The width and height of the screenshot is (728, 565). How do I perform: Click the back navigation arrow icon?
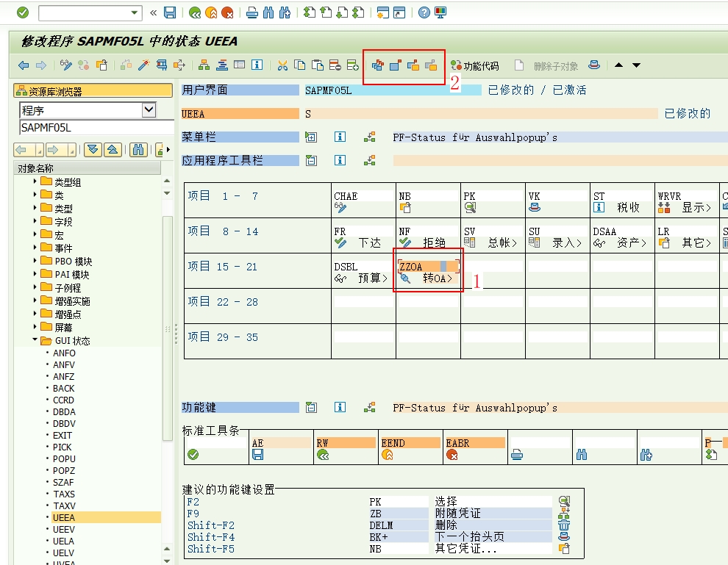(x=23, y=65)
